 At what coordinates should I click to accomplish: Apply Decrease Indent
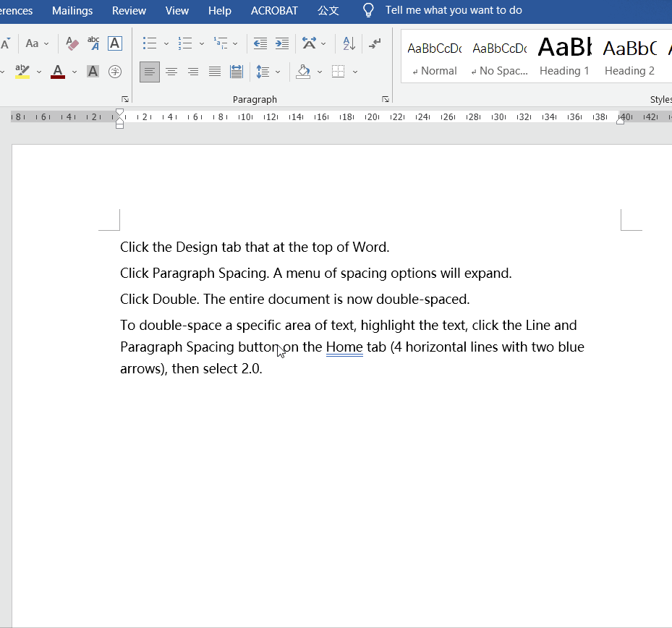(260, 43)
